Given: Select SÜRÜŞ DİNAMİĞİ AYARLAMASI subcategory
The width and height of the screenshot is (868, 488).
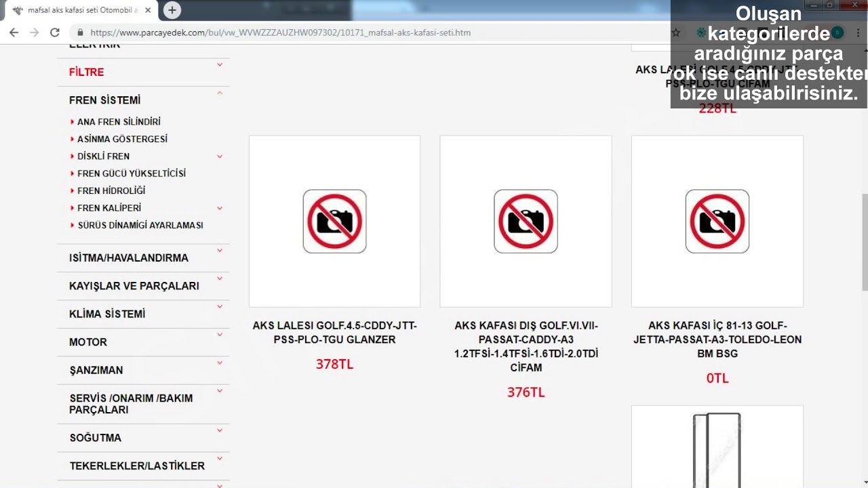Looking at the screenshot, I should tap(140, 226).
